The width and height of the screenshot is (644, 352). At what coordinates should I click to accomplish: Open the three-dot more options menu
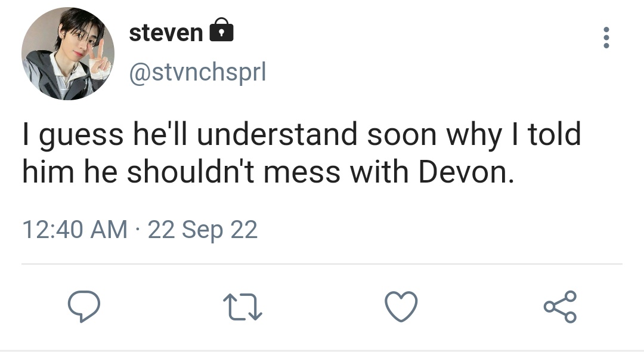(606, 38)
